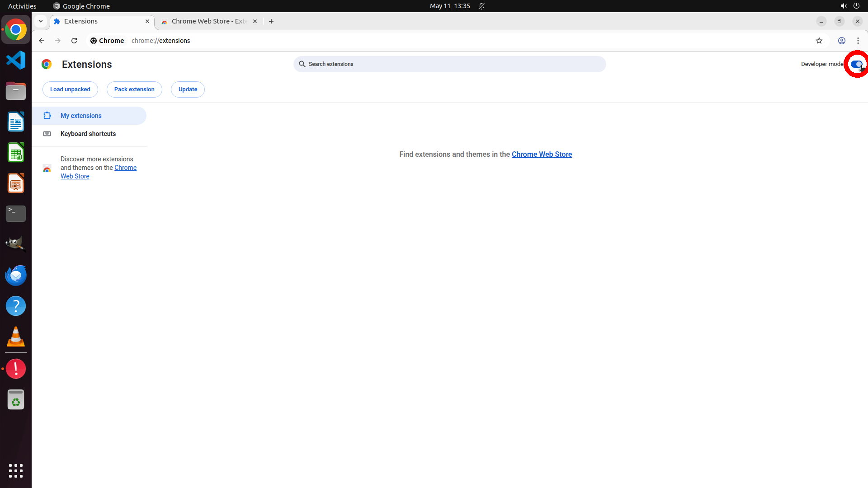The height and width of the screenshot is (488, 868).
Task: Select Keyboard shortcuts in sidebar
Action: pyautogui.click(x=88, y=134)
